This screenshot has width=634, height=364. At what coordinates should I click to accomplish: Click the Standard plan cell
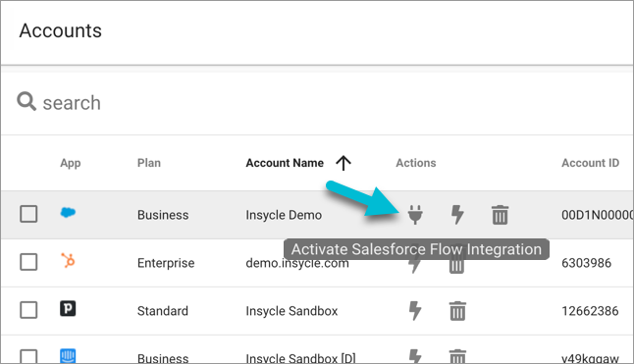click(x=163, y=311)
